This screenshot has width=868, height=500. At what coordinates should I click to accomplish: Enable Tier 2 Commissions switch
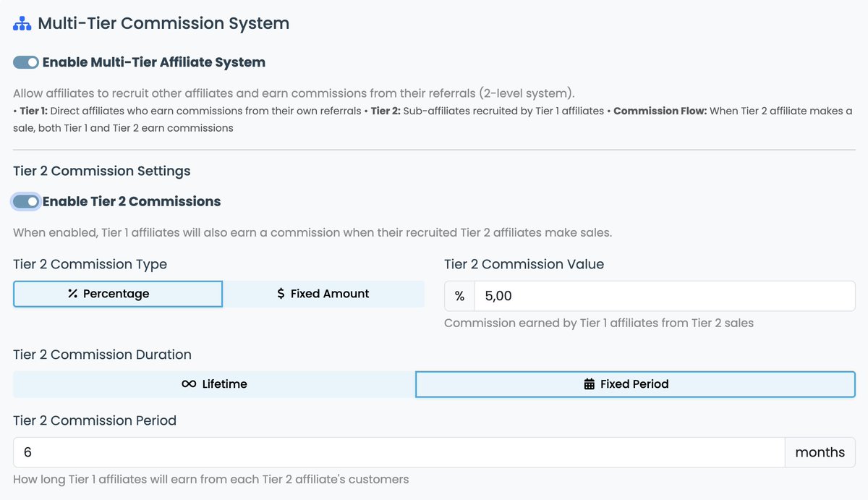point(25,201)
